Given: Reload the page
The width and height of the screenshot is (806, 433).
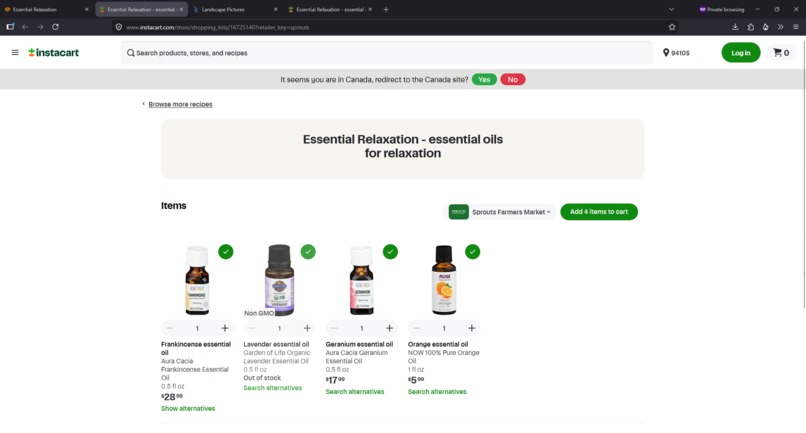Looking at the screenshot, I should 56,27.
